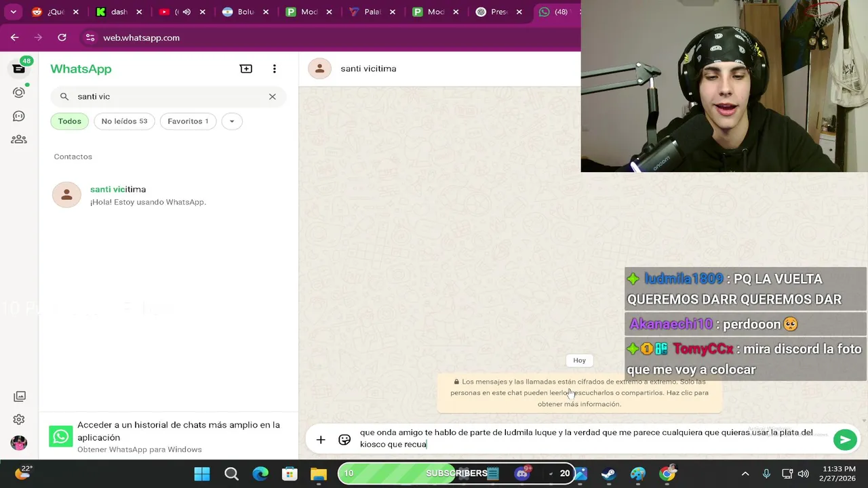Reload the WhatsApp page
Viewport: 868px width, 488px height.
[x=62, y=37]
